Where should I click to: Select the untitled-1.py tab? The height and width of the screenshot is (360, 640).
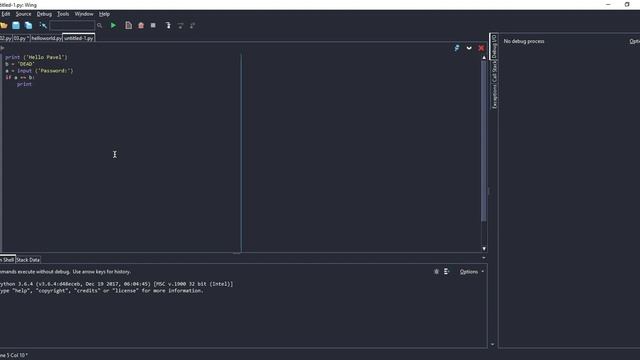point(78,38)
